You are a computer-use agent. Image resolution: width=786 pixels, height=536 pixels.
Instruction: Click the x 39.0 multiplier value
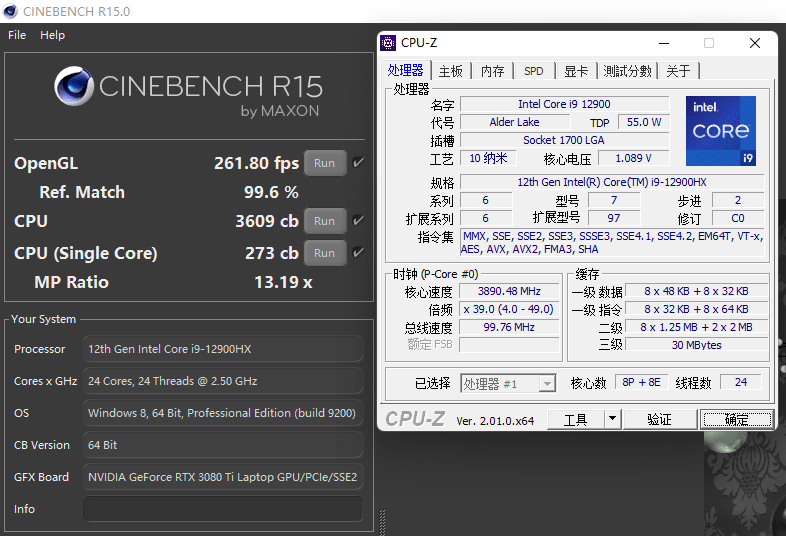click(x=509, y=309)
